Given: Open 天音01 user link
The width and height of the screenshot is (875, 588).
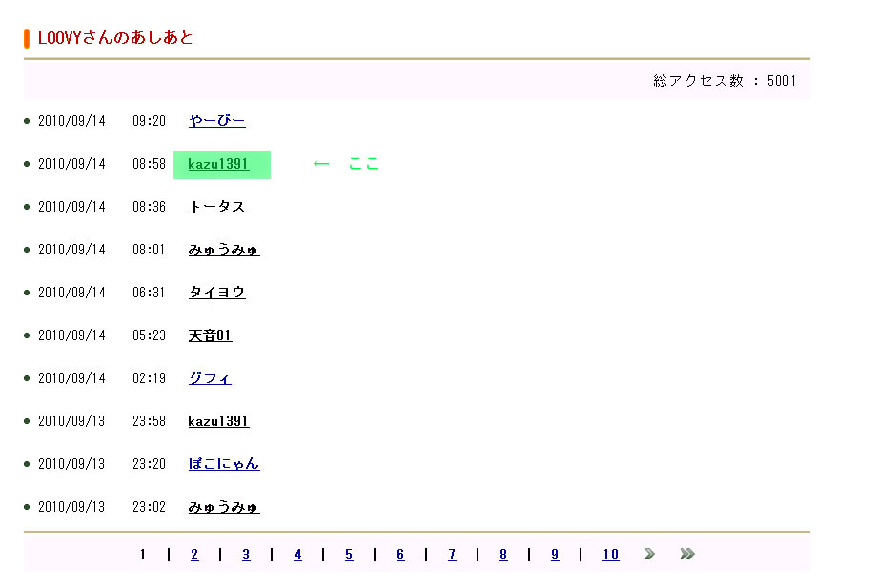Looking at the screenshot, I should (210, 335).
